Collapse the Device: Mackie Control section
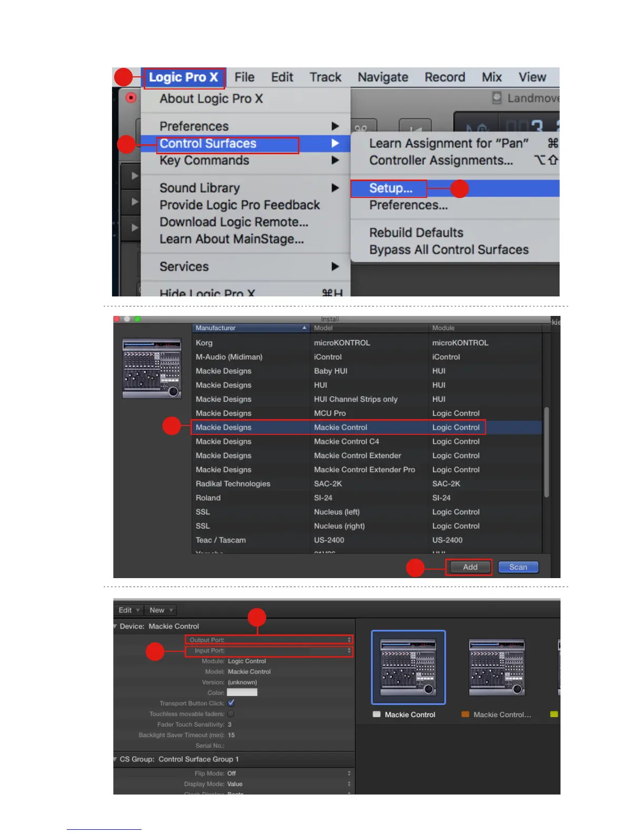 point(115,627)
